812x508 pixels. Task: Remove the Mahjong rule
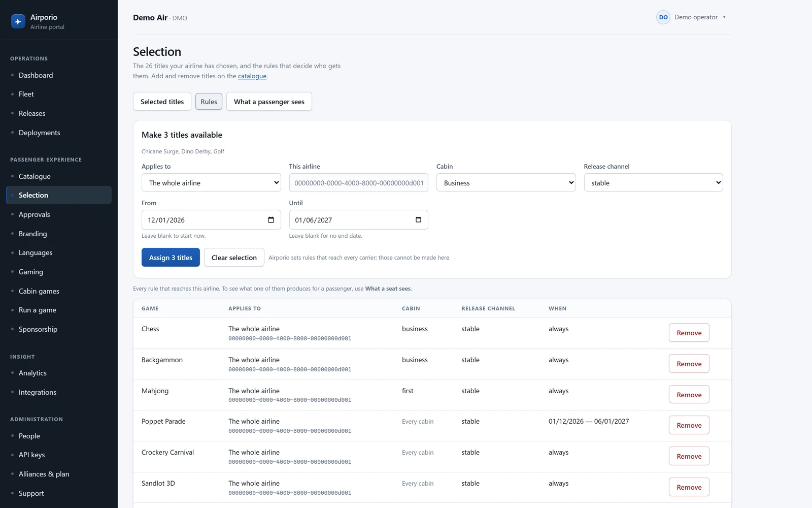689,395
